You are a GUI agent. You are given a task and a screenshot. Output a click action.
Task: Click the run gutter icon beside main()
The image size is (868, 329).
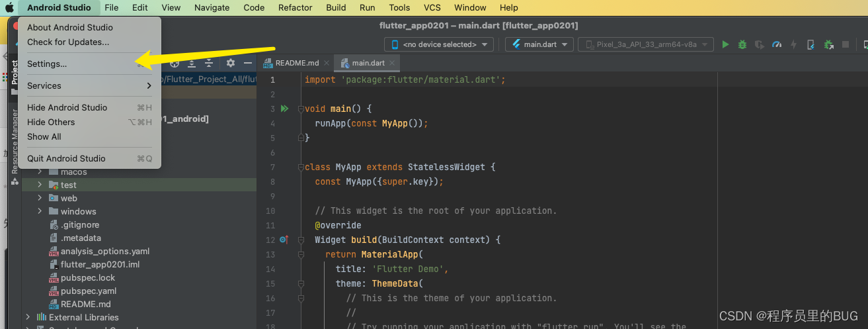[x=284, y=109]
